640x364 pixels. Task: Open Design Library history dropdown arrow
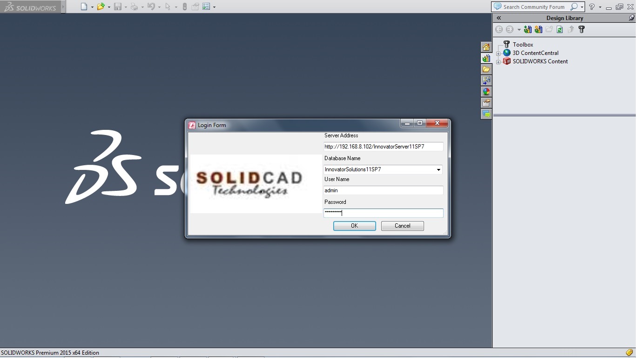[519, 30]
